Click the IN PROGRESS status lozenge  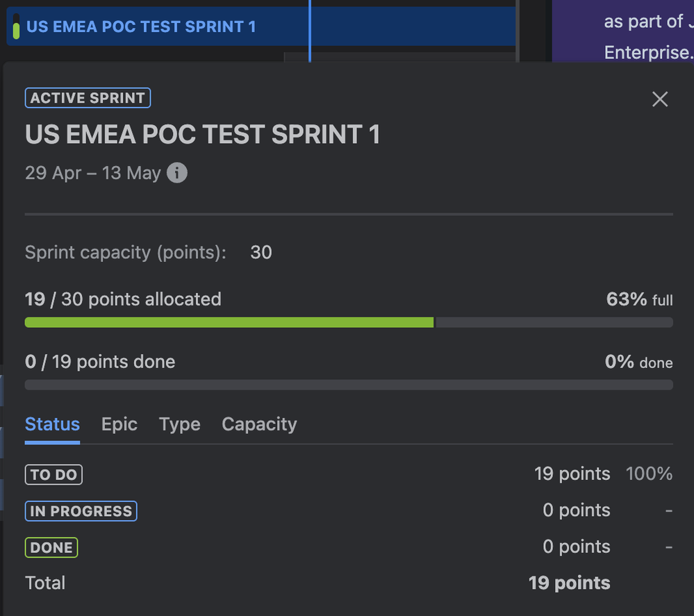81,511
